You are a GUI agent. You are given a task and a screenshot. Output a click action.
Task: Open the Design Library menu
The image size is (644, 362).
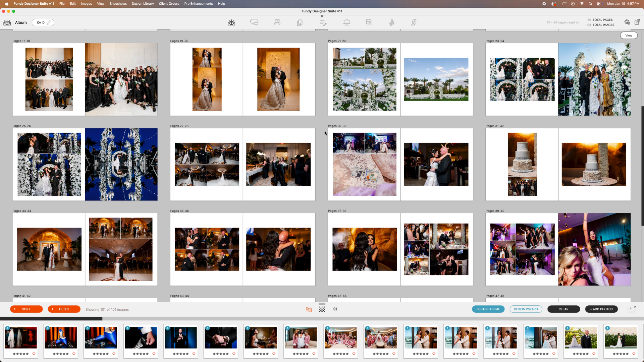tap(143, 4)
